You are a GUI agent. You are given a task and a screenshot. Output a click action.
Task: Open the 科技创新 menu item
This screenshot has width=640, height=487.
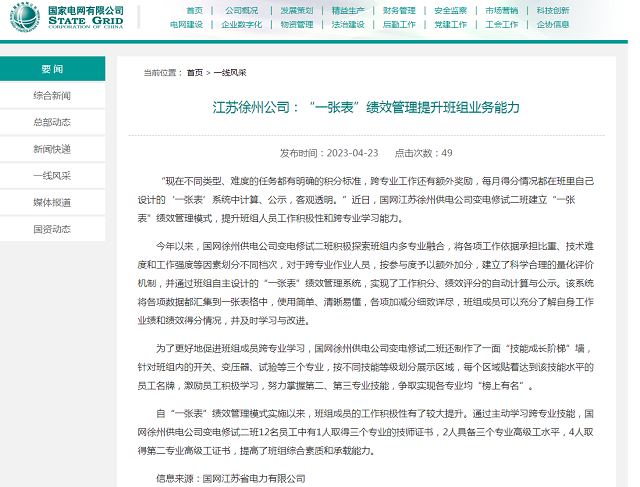click(x=553, y=11)
